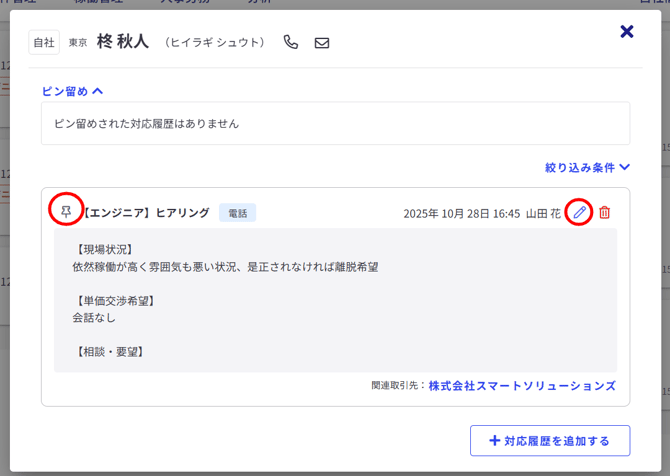The width and height of the screenshot is (670, 476).
Task: Click the name 柊 秋人
Action: [123, 41]
